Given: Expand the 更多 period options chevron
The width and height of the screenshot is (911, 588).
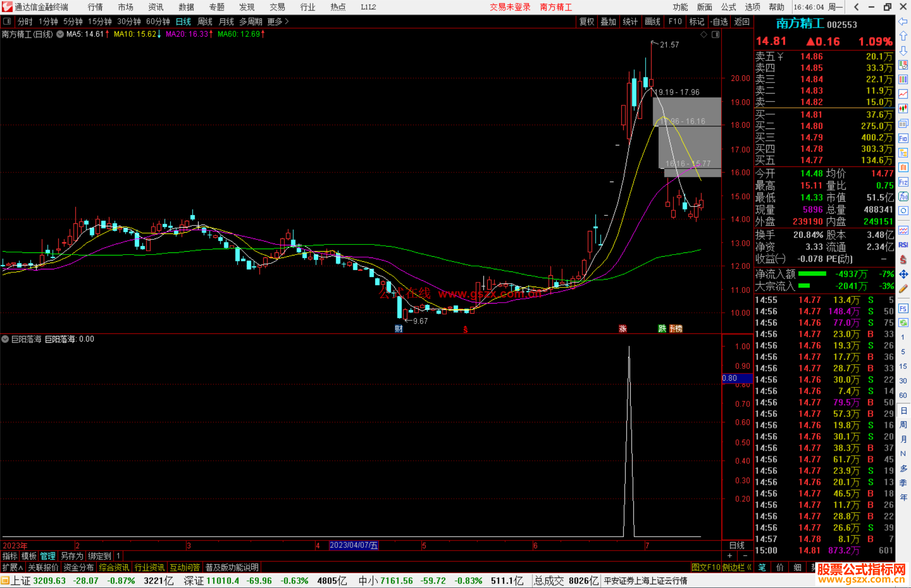Looking at the screenshot, I should pyautogui.click(x=287, y=21).
